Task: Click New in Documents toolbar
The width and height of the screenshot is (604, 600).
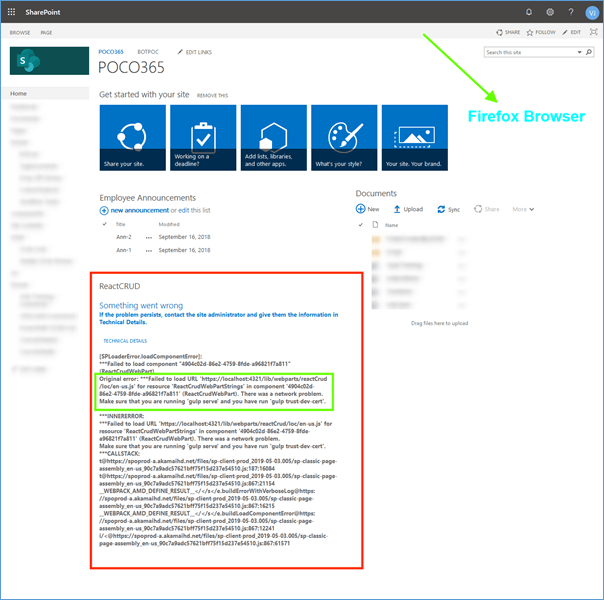Action: coord(367,209)
